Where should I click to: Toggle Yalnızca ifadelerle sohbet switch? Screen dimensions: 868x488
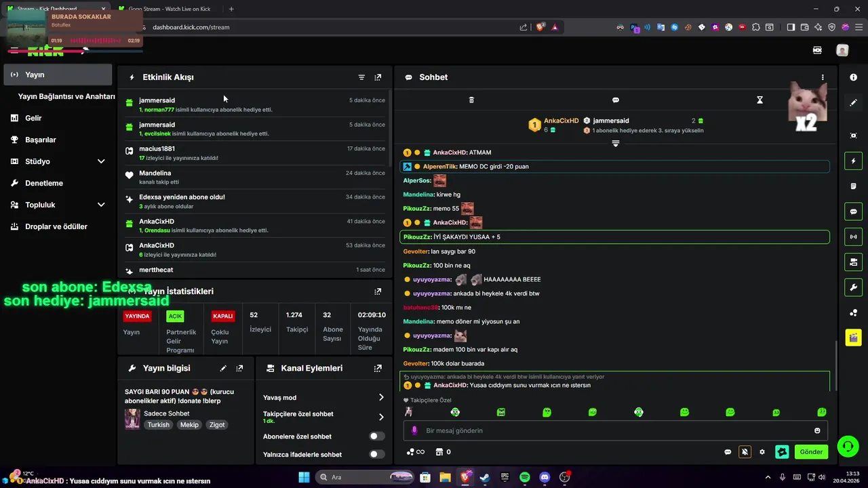click(377, 454)
